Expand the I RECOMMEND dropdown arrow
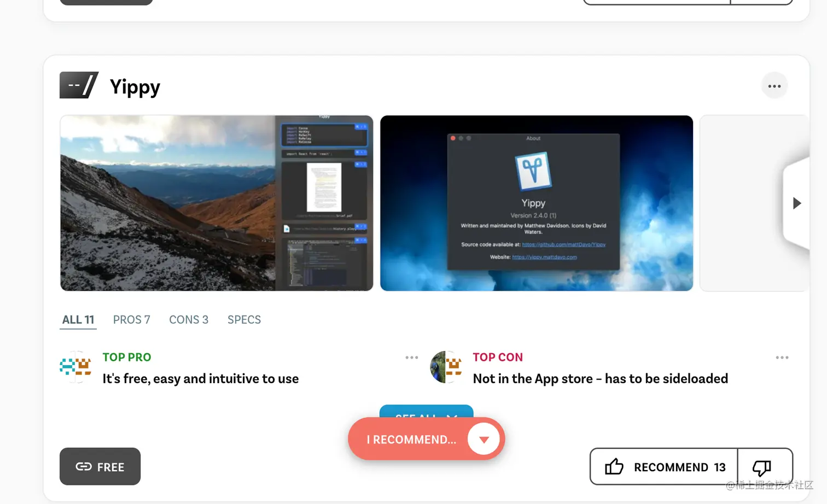The height and width of the screenshot is (504, 827). click(x=484, y=439)
